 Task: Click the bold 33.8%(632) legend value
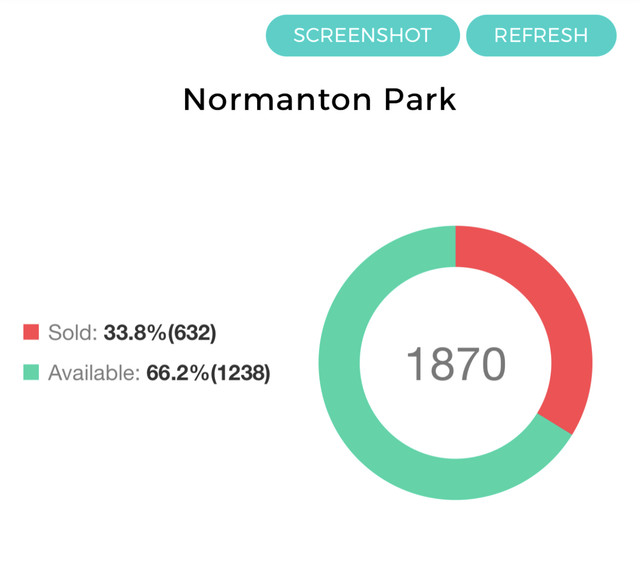[160, 332]
